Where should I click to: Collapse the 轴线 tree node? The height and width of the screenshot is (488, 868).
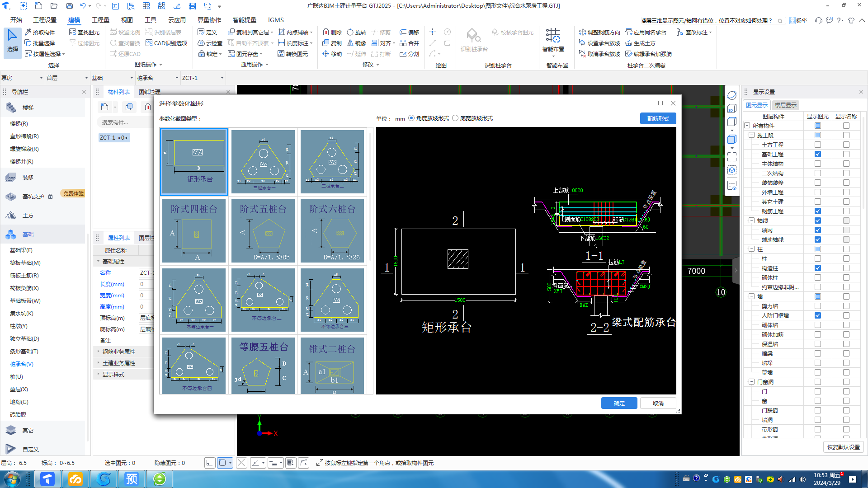click(x=751, y=221)
